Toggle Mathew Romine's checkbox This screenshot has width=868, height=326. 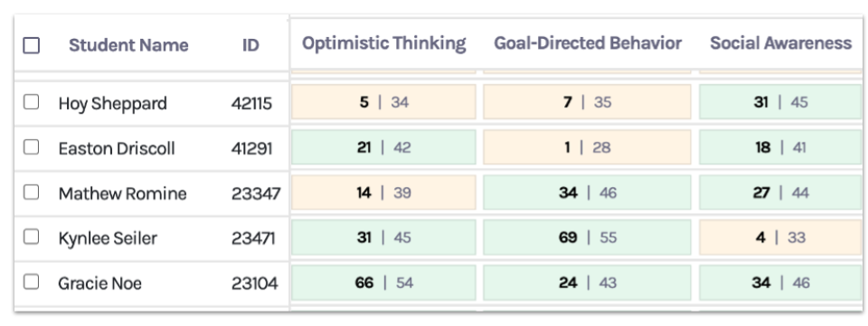(31, 192)
